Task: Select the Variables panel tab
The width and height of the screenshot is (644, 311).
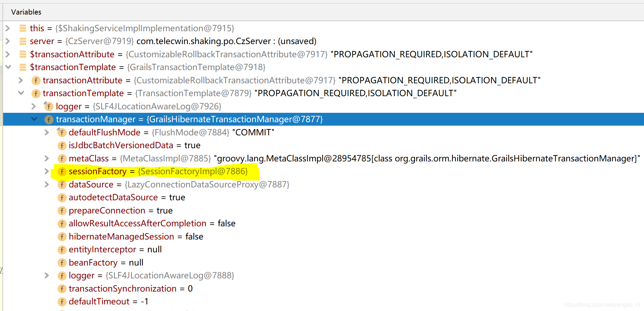Action: click(x=26, y=12)
